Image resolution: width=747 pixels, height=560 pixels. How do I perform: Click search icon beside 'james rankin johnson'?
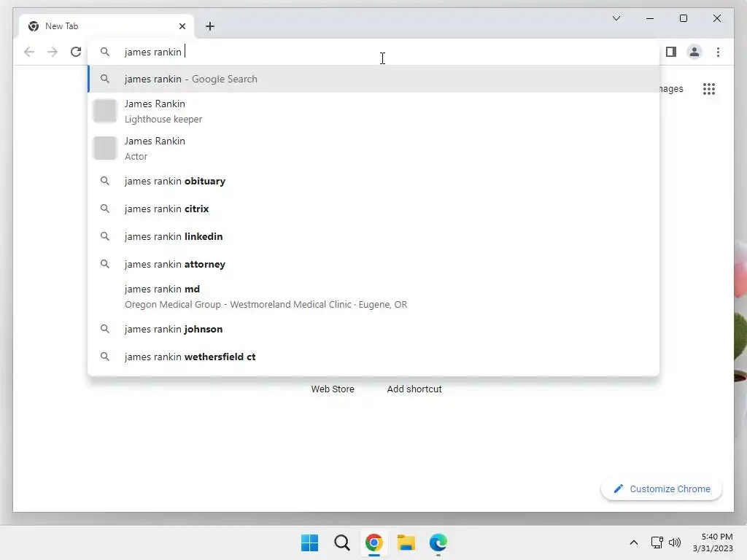click(105, 329)
